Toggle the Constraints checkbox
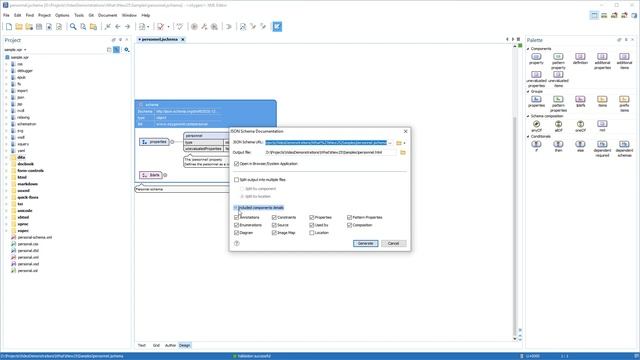This screenshot has width=640, height=360. click(x=274, y=218)
